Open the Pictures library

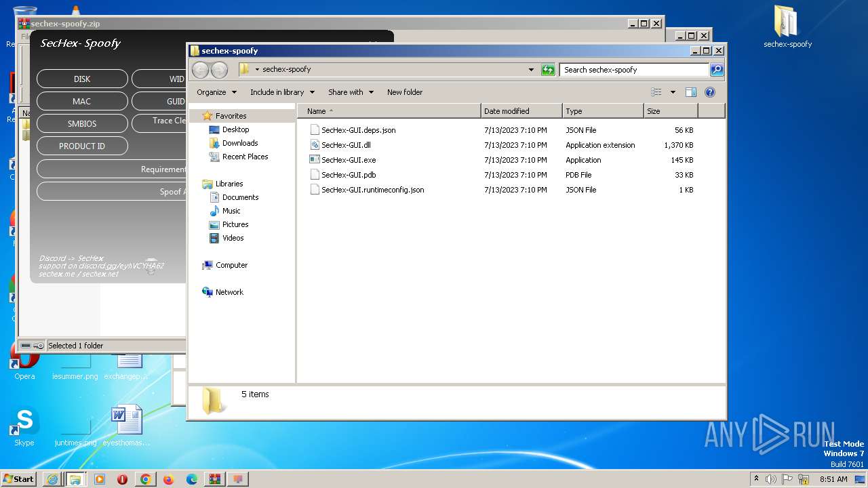point(235,224)
